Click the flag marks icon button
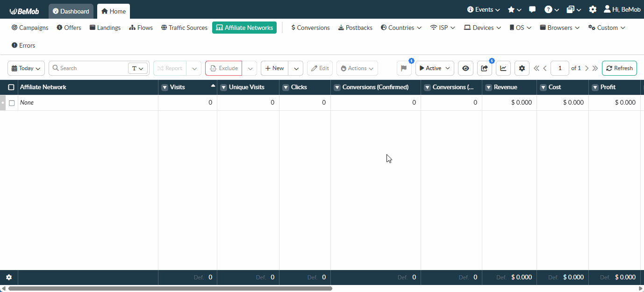 pos(404,68)
